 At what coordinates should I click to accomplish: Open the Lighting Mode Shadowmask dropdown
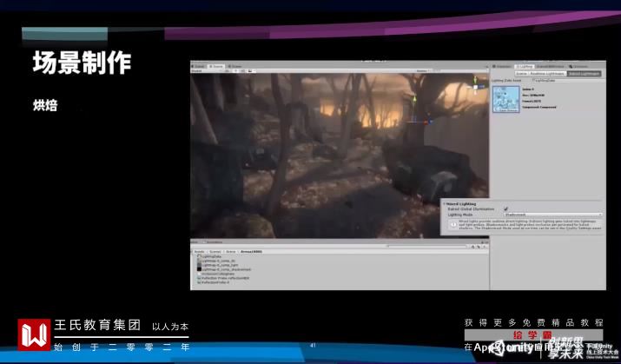tap(553, 215)
